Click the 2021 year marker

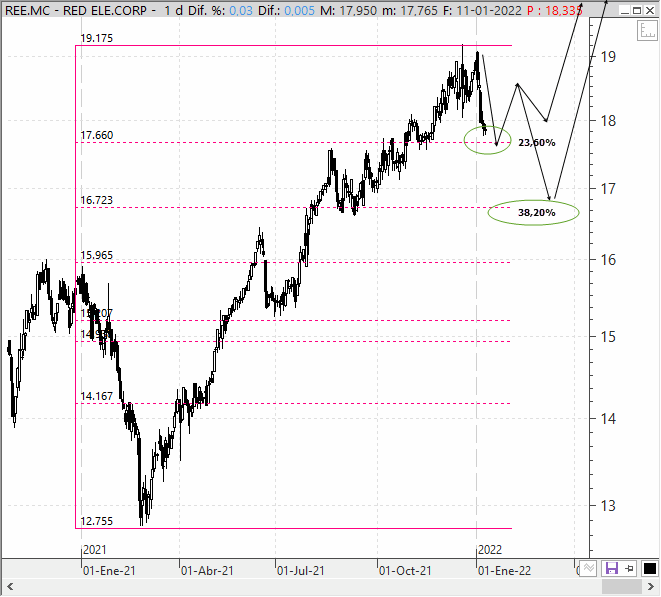(x=94, y=550)
